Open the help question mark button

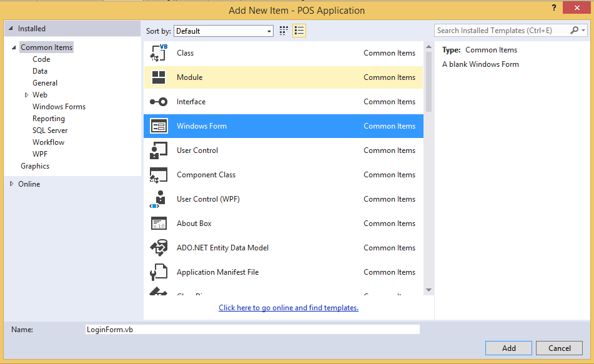point(554,8)
